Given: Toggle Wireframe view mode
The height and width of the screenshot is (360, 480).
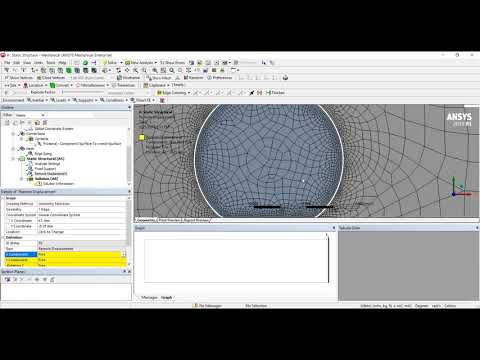Looking at the screenshot, I should [129, 78].
